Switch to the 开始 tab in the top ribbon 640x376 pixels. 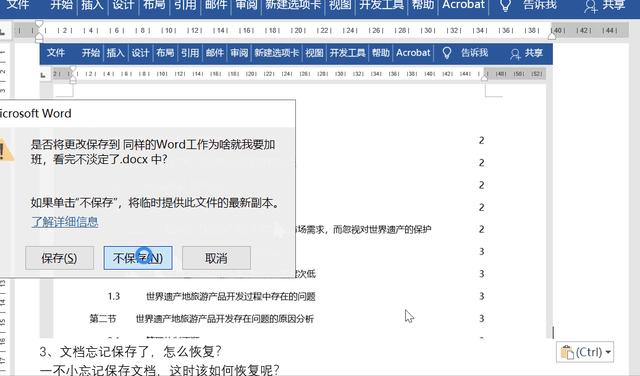62,5
